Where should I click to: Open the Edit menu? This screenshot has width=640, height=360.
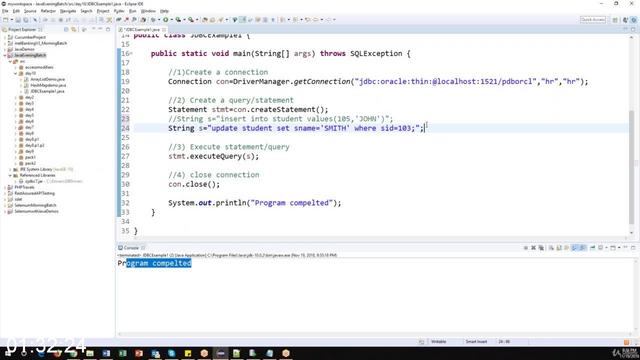click(16, 11)
